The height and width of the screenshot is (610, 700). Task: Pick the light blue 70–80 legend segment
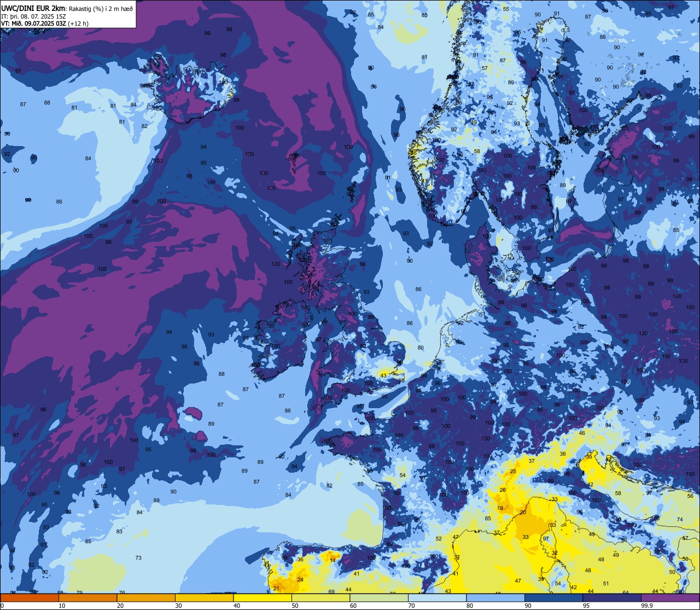437,597
